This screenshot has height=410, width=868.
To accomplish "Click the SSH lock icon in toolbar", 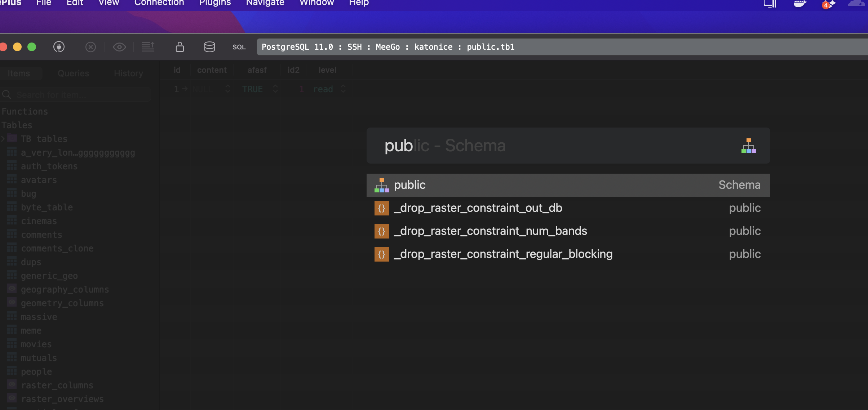I will point(180,47).
